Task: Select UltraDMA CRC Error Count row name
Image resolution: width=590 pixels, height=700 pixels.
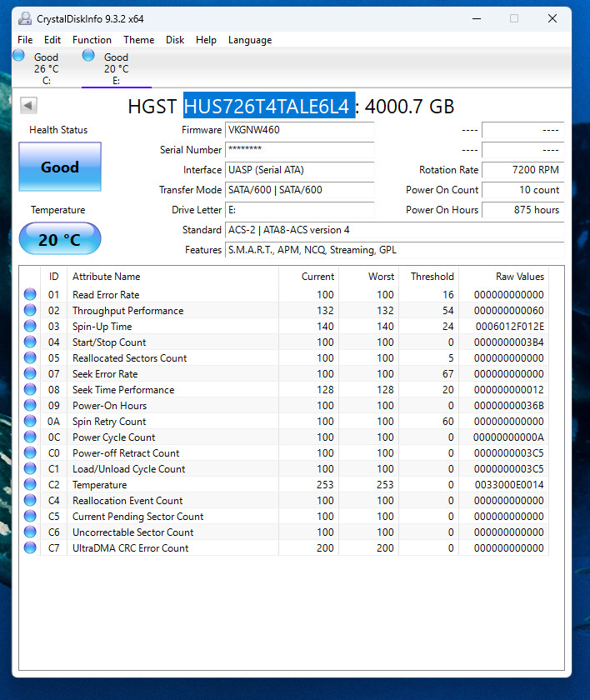Action: (130, 548)
